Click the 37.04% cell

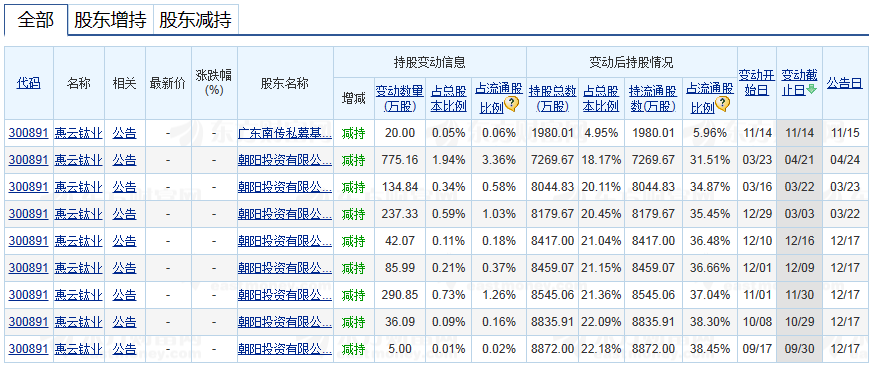click(x=710, y=295)
